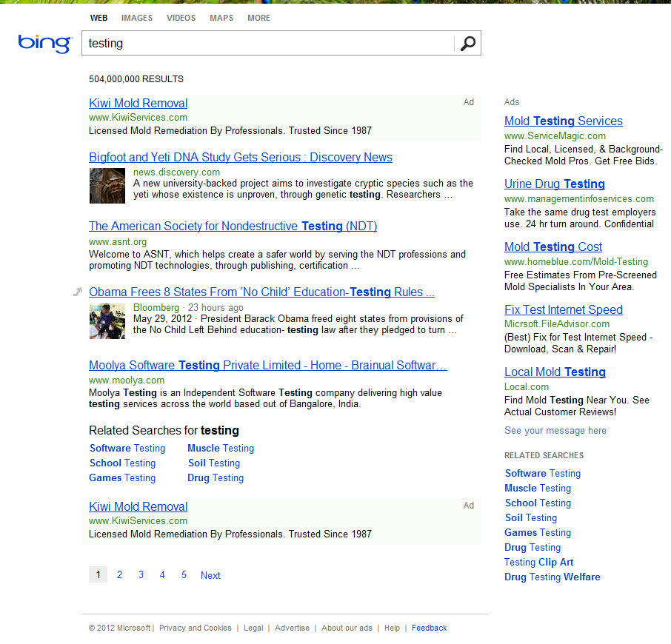The height and width of the screenshot is (644, 671).
Task: Click the Bing logo
Action: click(x=45, y=44)
